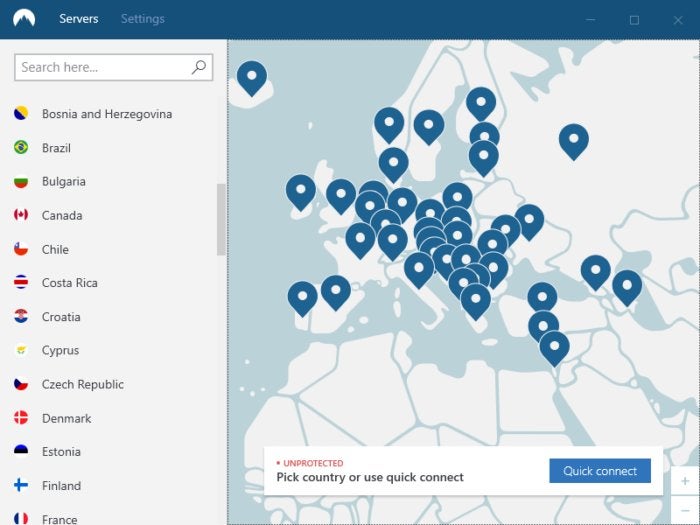This screenshot has height=525, width=700.
Task: Click the search magnifier icon
Action: (199, 67)
